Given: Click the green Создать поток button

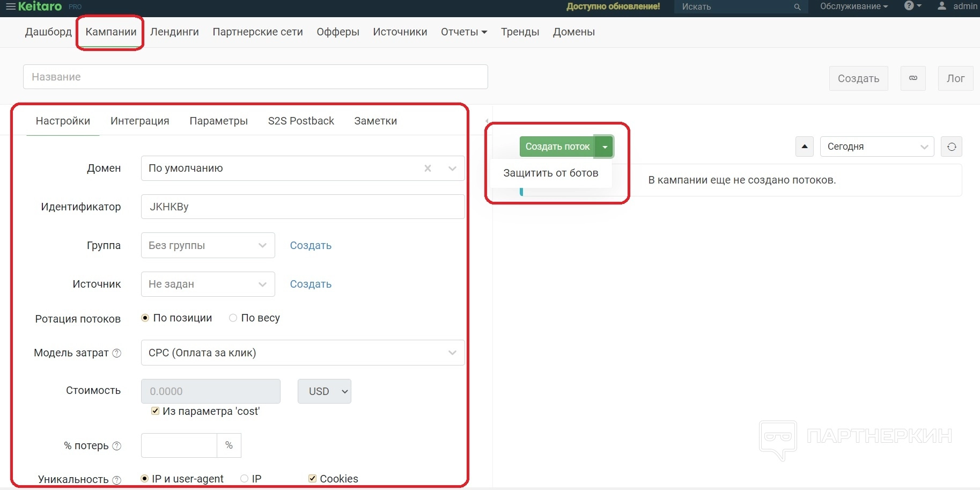Looking at the screenshot, I should pos(557,147).
